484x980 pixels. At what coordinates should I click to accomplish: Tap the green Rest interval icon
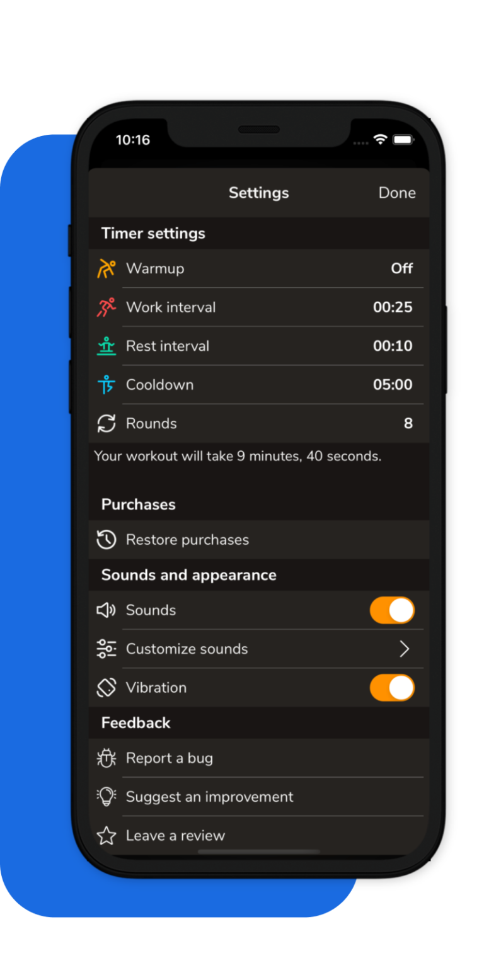point(107,346)
